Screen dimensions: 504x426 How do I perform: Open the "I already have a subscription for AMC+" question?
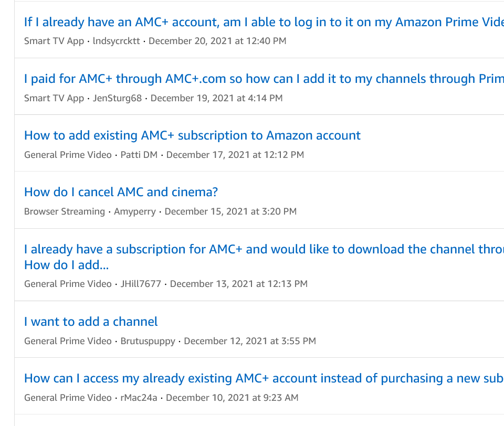point(262,249)
